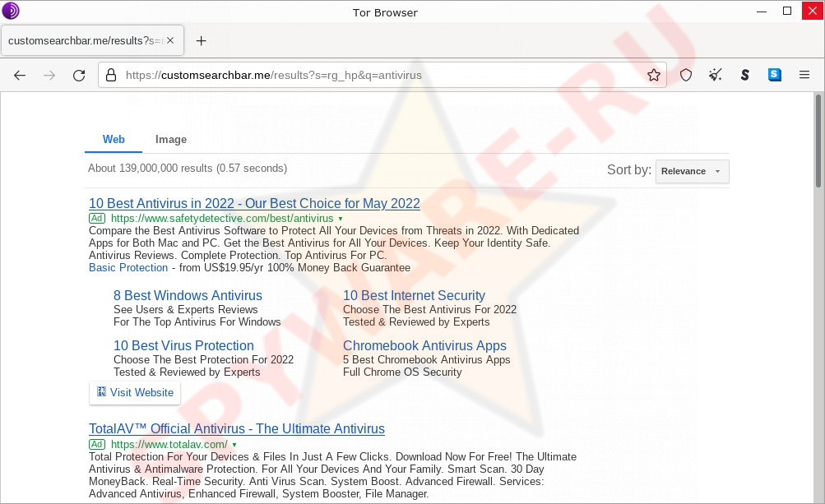
Task: Click the Tor Browser logo icon
Action: pyautogui.click(x=11, y=11)
